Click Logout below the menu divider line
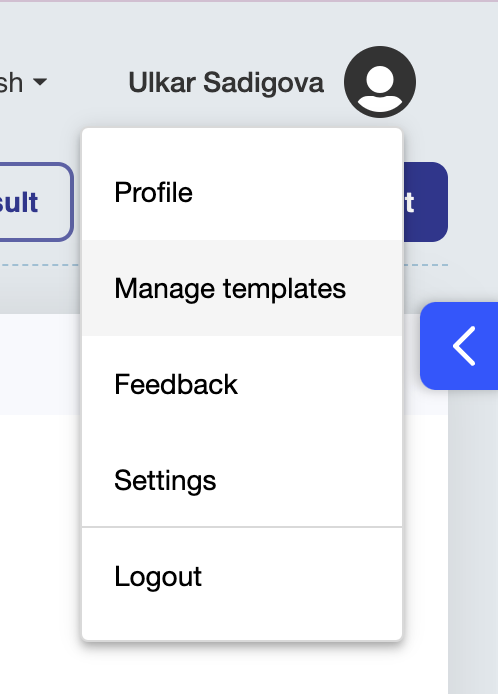 [x=158, y=577]
